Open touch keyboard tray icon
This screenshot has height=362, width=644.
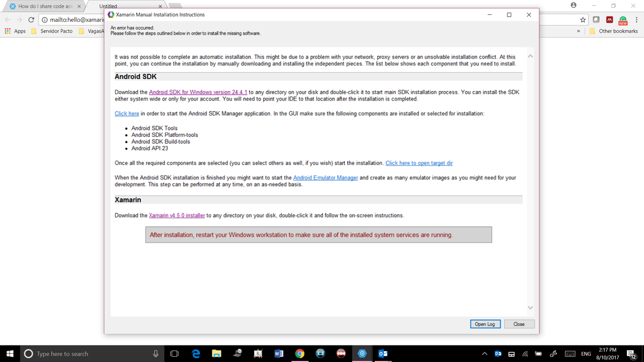tap(570, 353)
